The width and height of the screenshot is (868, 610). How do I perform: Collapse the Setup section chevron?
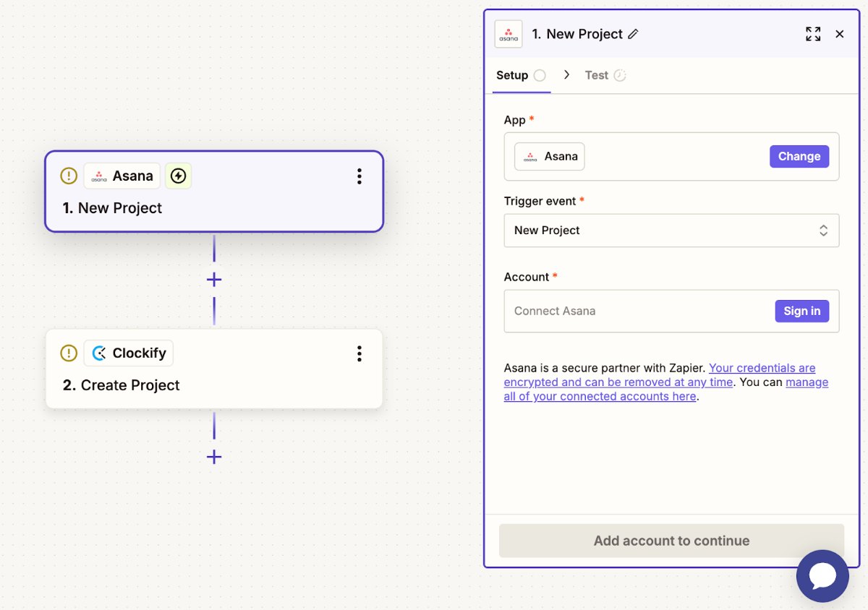click(566, 74)
